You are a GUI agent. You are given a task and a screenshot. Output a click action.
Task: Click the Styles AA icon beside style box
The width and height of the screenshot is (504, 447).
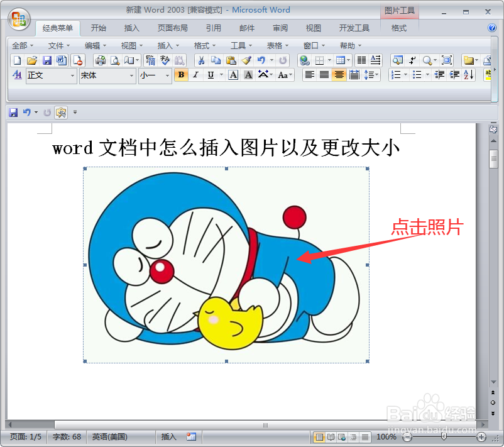(x=17, y=75)
